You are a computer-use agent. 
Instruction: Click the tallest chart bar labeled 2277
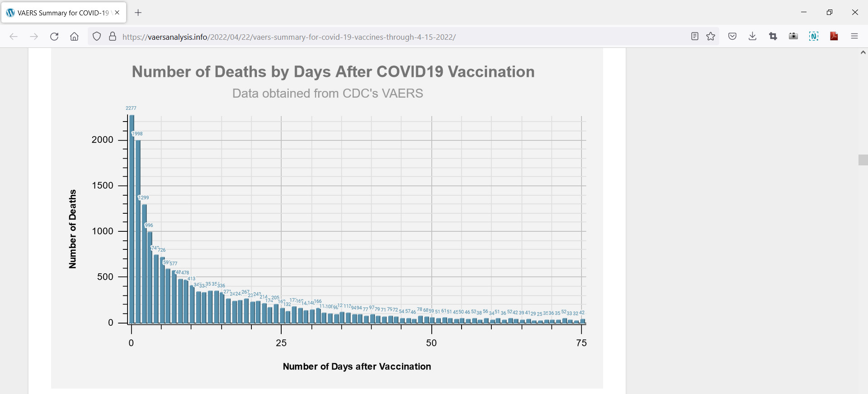point(132,219)
